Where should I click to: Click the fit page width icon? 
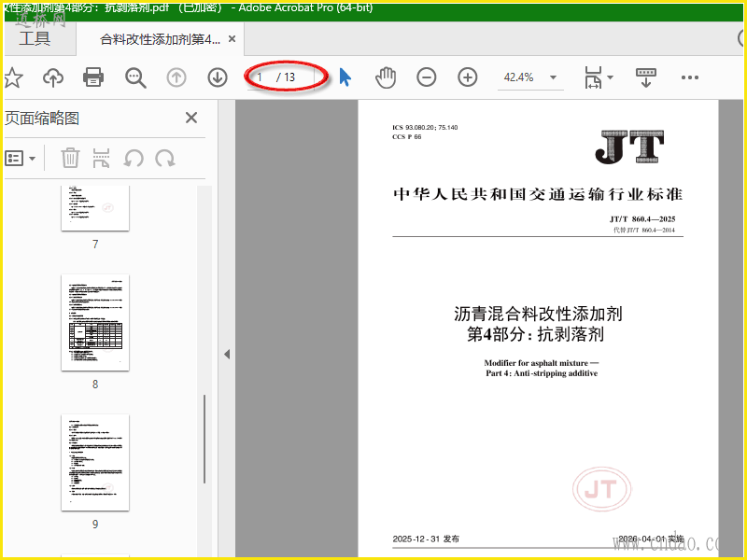[593, 77]
